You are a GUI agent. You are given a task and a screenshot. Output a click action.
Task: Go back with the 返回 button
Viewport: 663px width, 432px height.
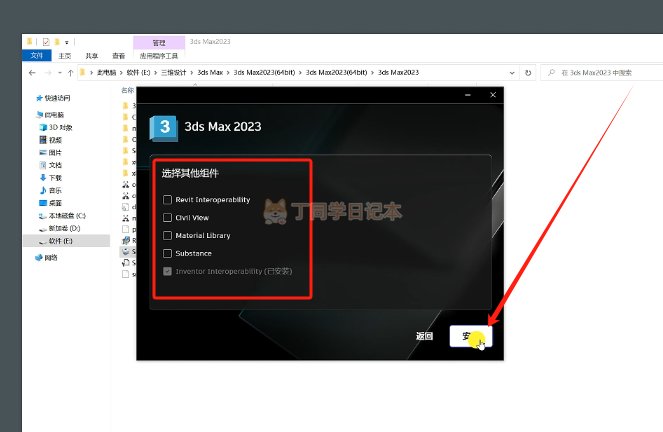[x=424, y=336]
